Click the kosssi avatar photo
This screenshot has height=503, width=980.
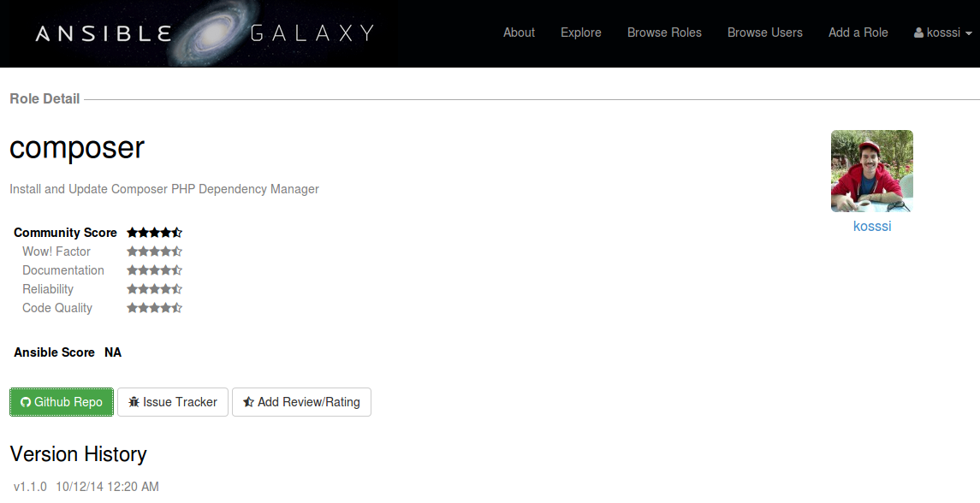[872, 171]
